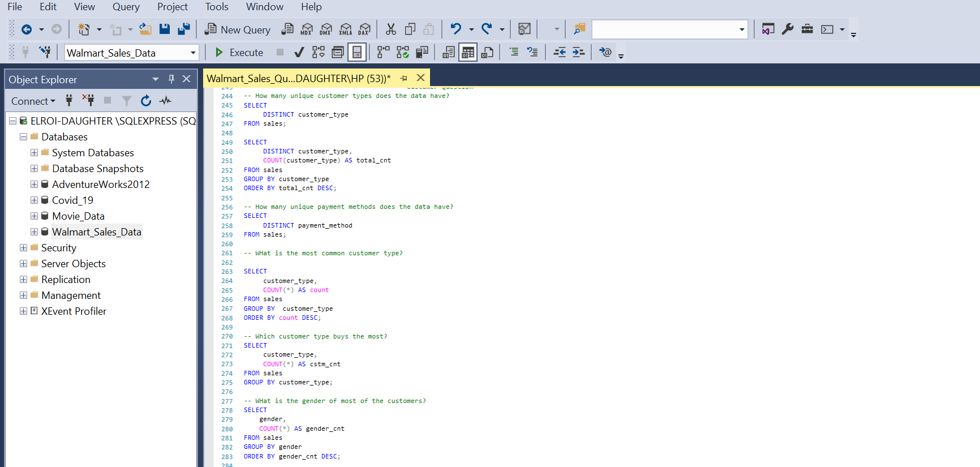Screen dimensions: 980x467
Task: Open the Query Options icon
Action: tap(338, 53)
